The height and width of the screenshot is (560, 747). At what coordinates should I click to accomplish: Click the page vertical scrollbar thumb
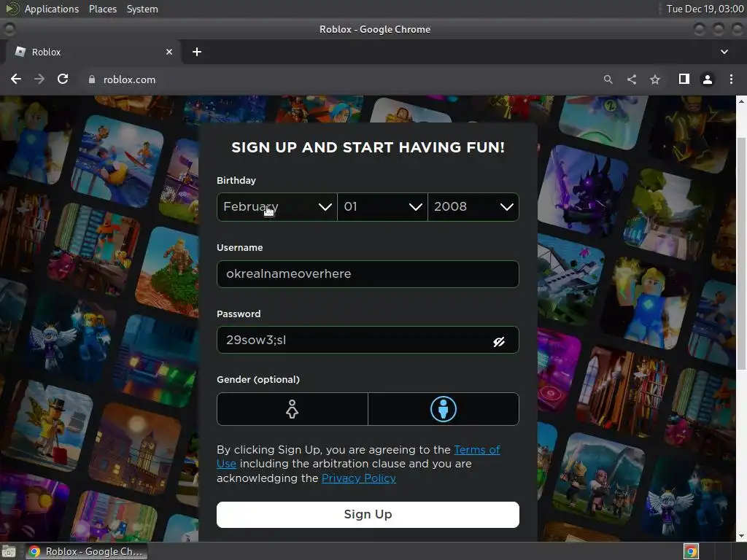[741, 252]
